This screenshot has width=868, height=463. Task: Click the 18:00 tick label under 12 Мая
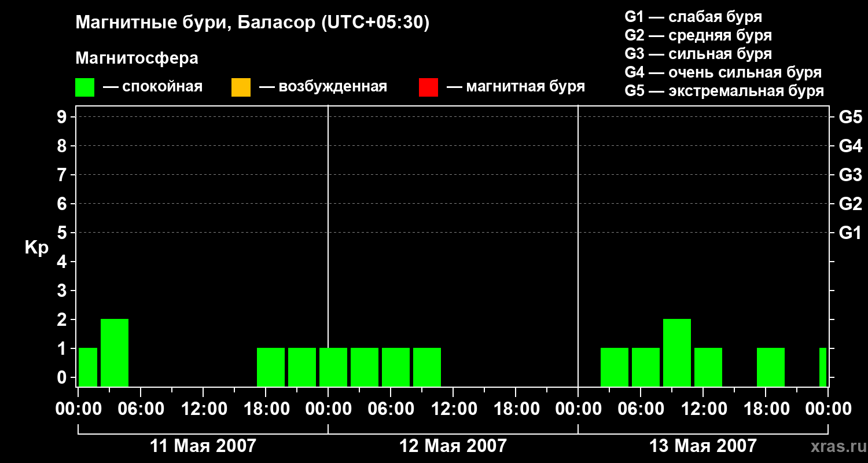click(x=516, y=409)
